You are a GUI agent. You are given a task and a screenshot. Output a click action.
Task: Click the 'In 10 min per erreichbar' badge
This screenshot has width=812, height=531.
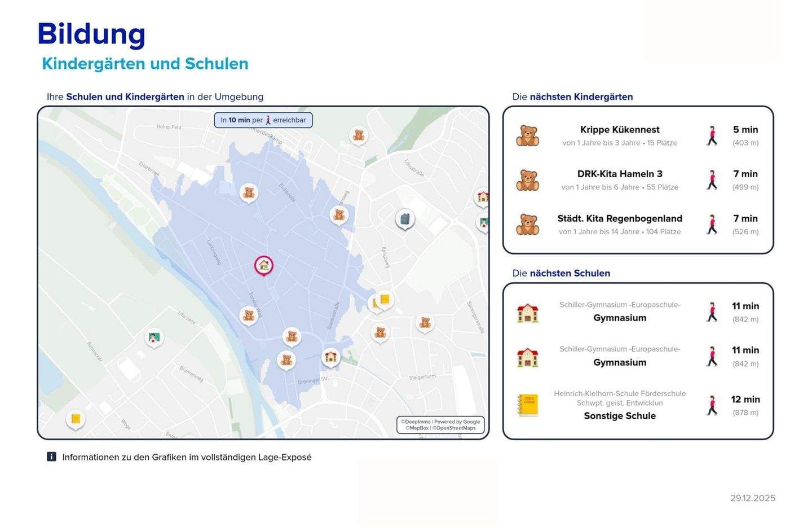(263, 120)
